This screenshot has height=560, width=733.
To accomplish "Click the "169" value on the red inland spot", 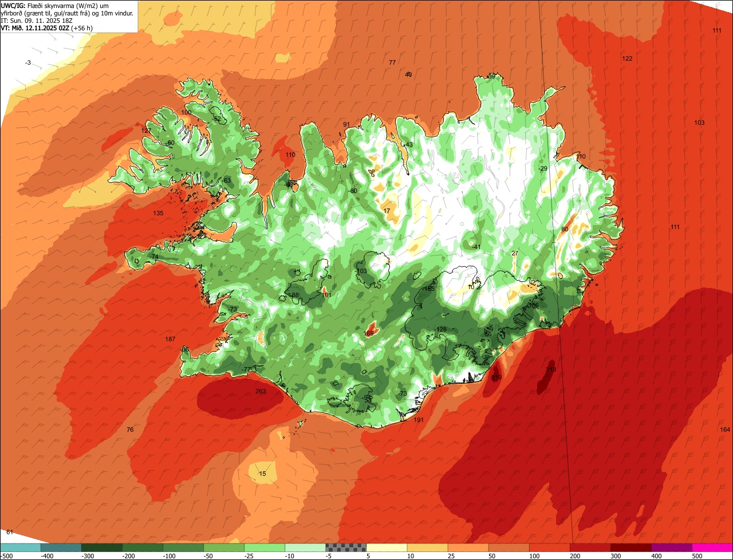I will pos(369,333).
